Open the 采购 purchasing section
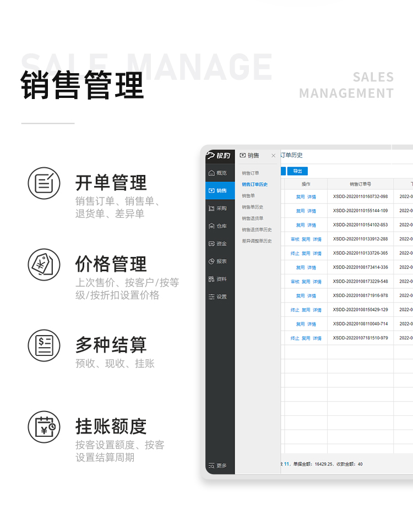The image size is (413, 532). click(220, 209)
